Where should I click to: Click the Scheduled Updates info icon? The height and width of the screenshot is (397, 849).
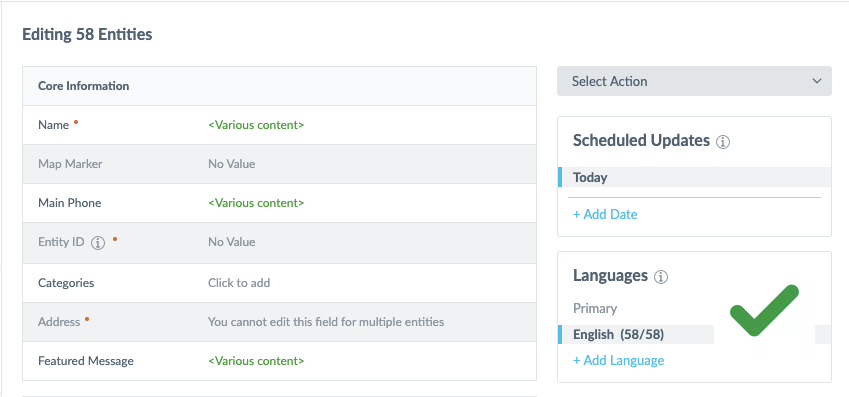(723, 142)
